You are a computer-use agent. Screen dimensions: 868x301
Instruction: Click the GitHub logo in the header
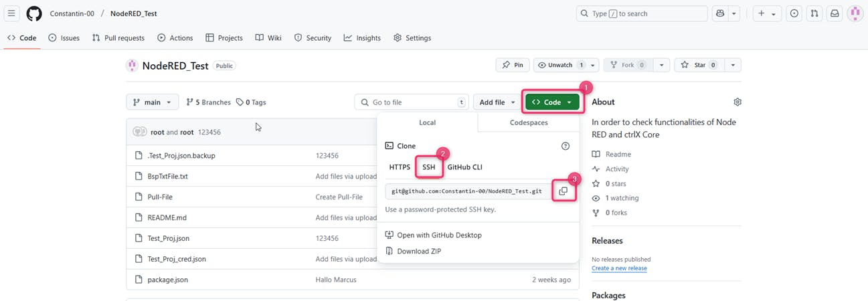(33, 13)
